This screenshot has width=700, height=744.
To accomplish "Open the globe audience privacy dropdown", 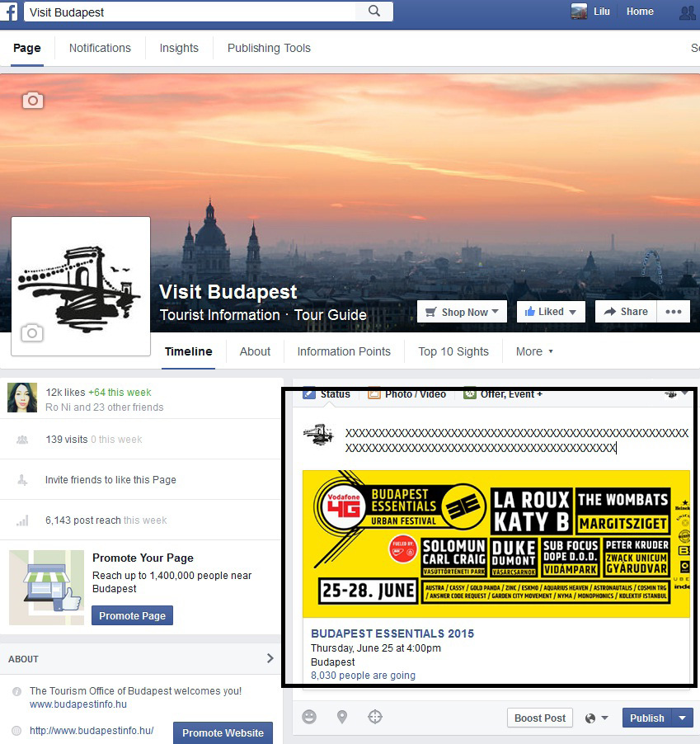I will pyautogui.click(x=597, y=718).
